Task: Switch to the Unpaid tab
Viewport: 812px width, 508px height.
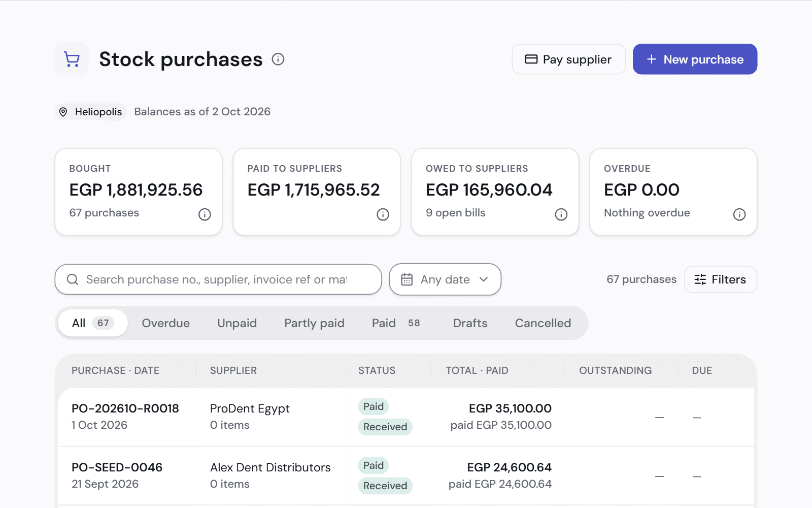Action: coord(237,323)
